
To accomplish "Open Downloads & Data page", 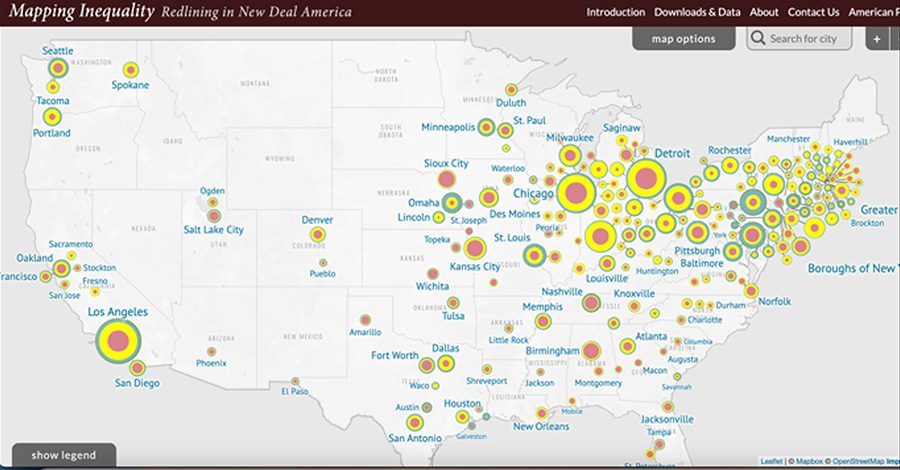I will click(697, 12).
